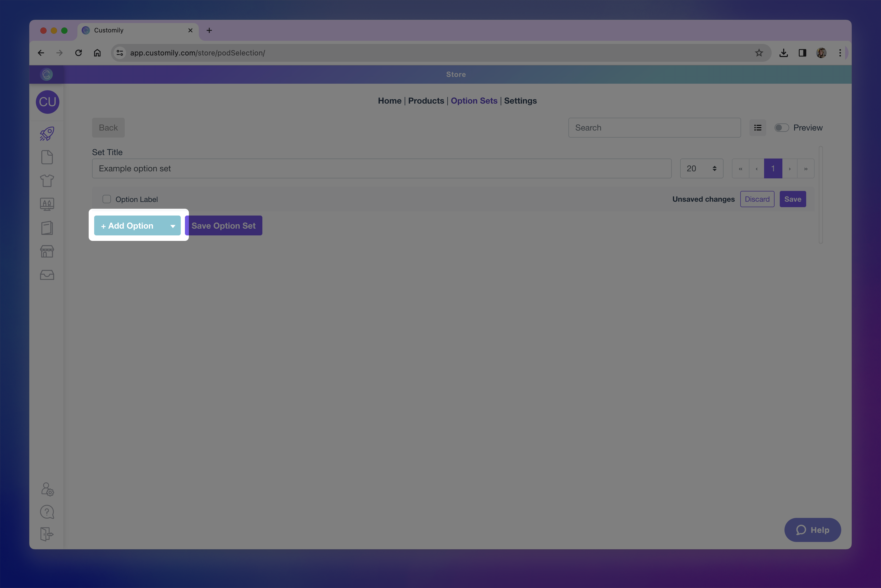Open the Settings tab
881x588 pixels.
[x=520, y=100]
